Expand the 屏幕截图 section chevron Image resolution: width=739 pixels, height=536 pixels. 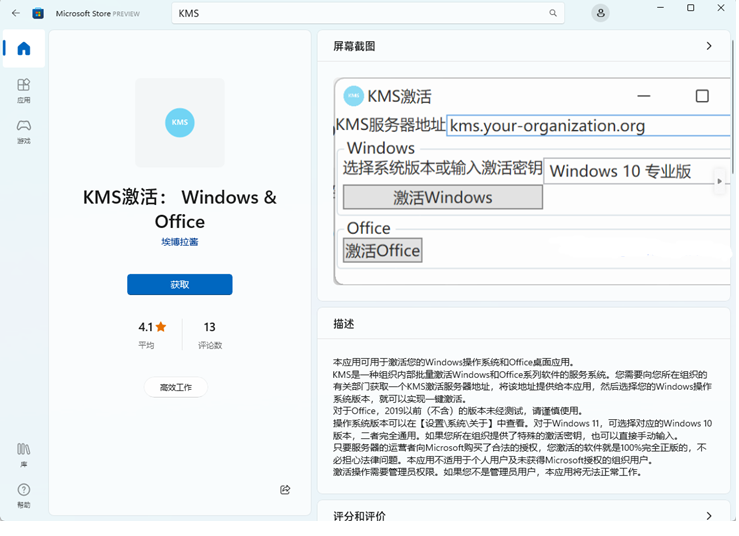coord(709,46)
